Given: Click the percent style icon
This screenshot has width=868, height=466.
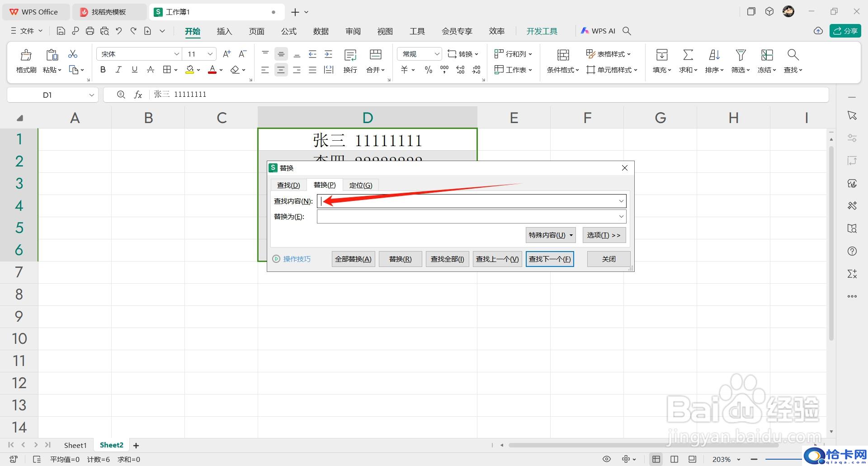Looking at the screenshot, I should point(429,70).
